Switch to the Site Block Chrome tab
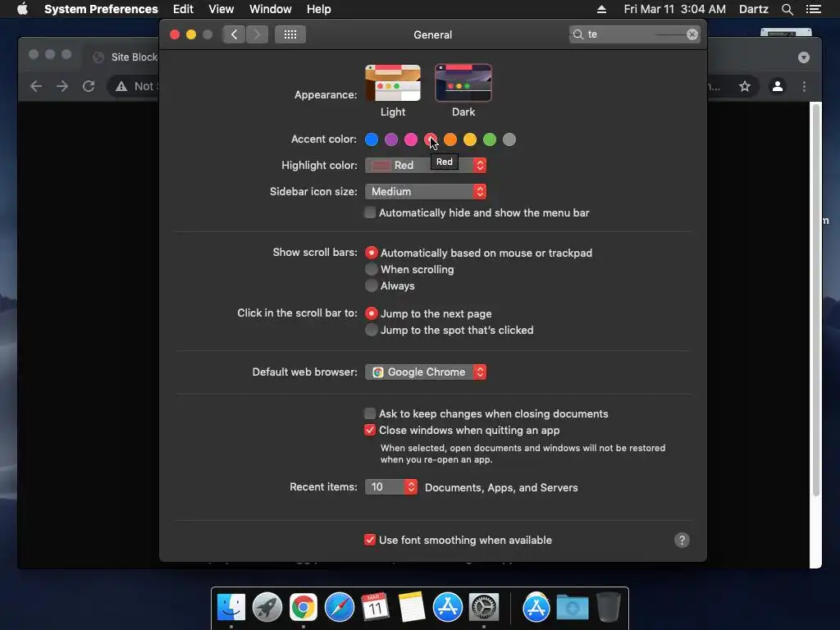The width and height of the screenshot is (840, 630). coord(125,57)
